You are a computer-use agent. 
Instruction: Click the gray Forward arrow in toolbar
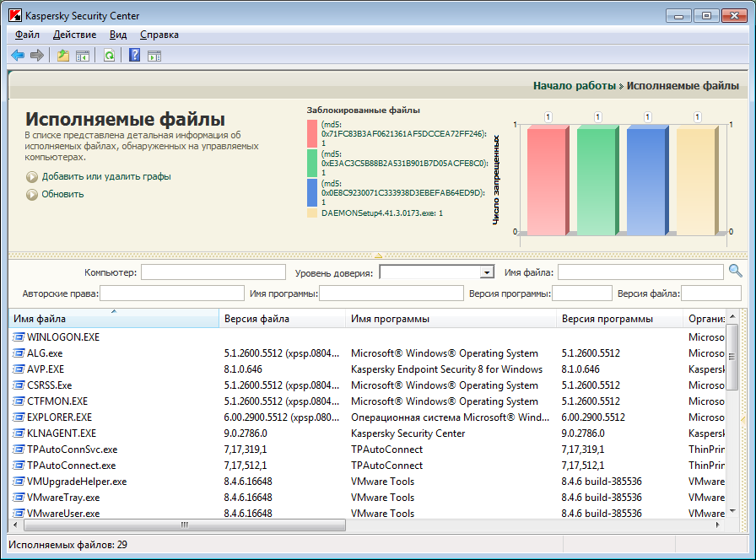click(36, 56)
